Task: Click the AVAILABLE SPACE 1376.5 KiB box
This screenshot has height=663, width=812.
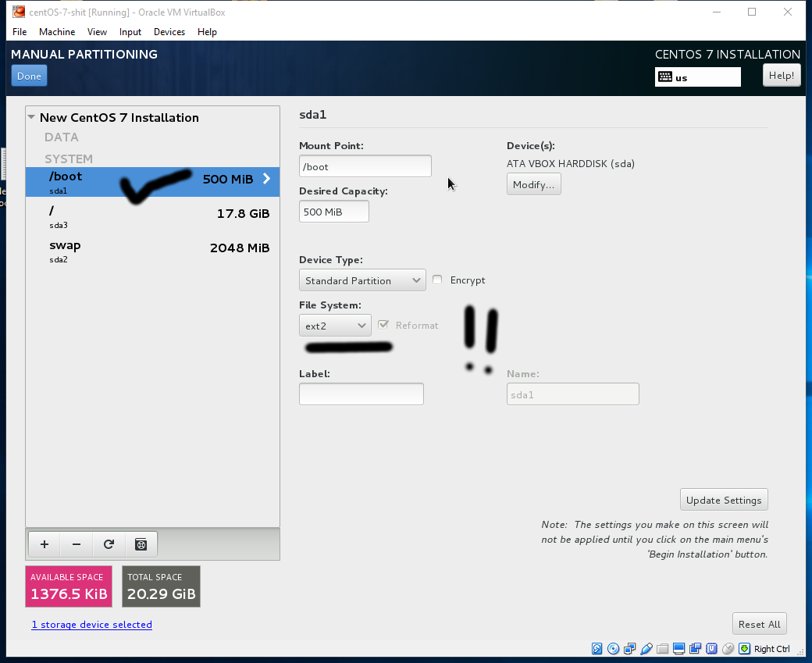Action: point(69,586)
